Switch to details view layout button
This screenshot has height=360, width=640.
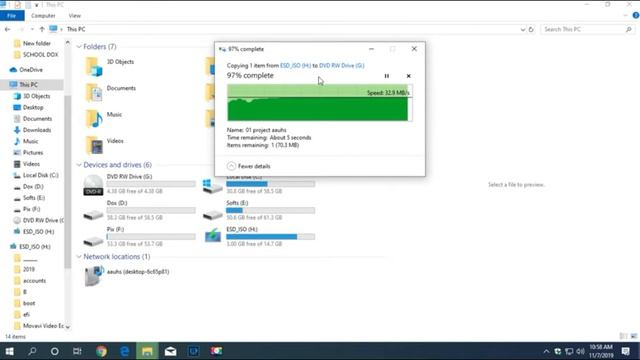pyautogui.click(x=623, y=336)
